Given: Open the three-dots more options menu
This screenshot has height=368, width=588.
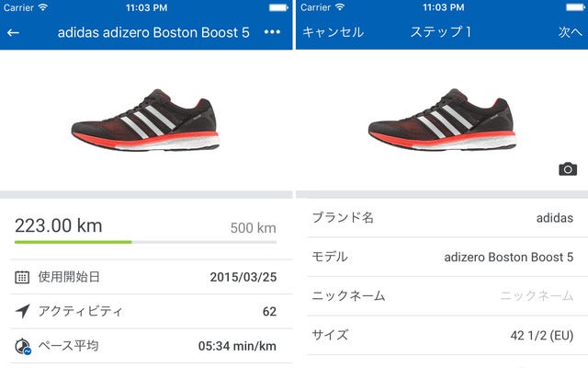Looking at the screenshot, I should pyautogui.click(x=272, y=32).
